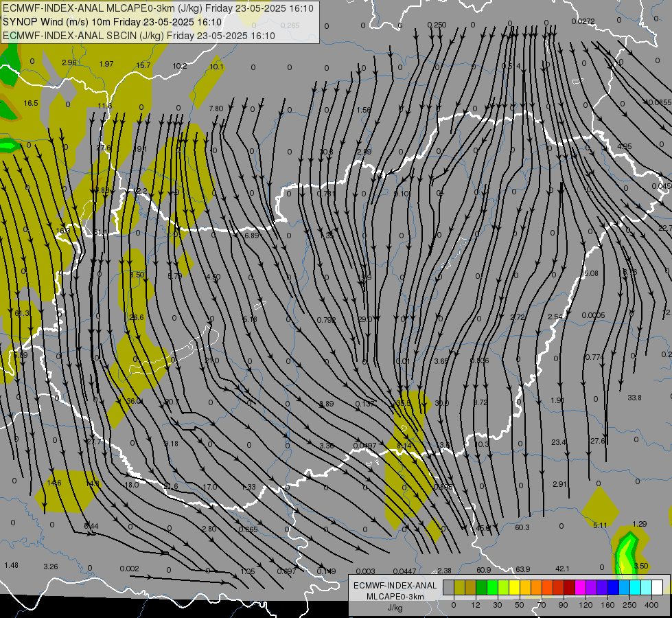Click the gray swatch in the MLCAPE legend
The image size is (672, 618).
(x=449, y=587)
